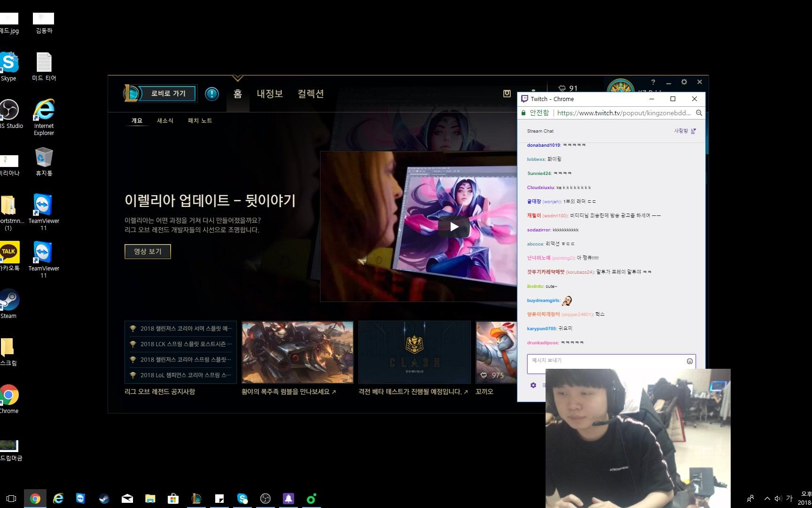Click the magnifier icon in Chrome's address bar
The image size is (812, 508).
click(699, 113)
